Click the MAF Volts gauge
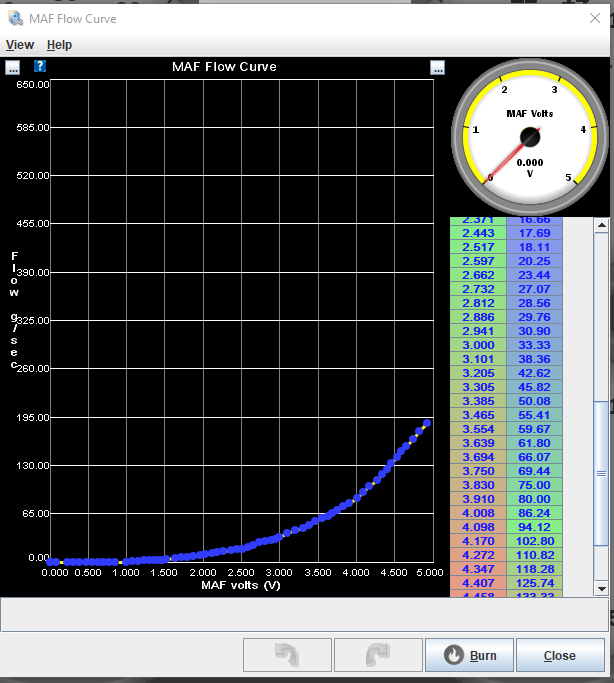 [530, 137]
